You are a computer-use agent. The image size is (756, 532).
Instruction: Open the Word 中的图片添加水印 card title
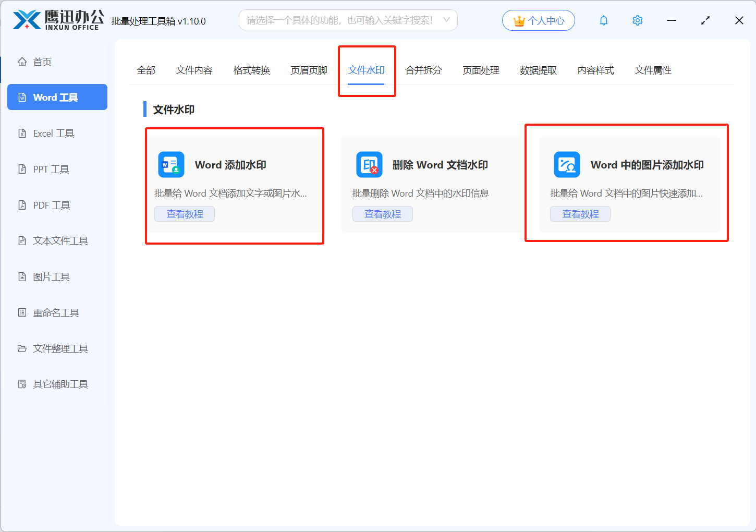[647, 165]
